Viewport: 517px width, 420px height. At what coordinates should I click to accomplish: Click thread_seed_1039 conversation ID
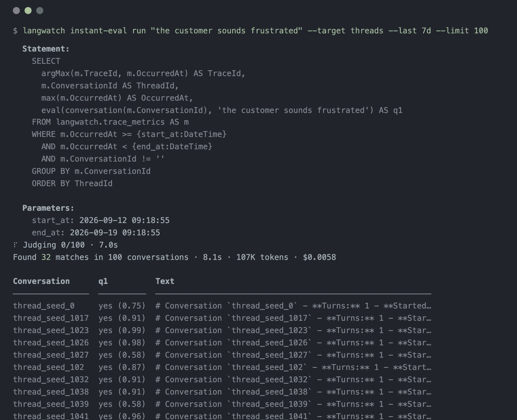pyautogui.click(x=51, y=404)
